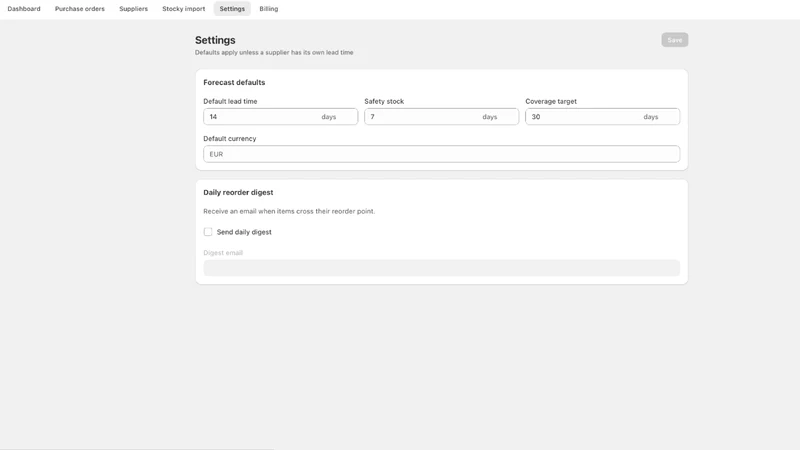Viewport: 800px width, 450px height.
Task: Focus the Default lead time field
Action: 280,117
